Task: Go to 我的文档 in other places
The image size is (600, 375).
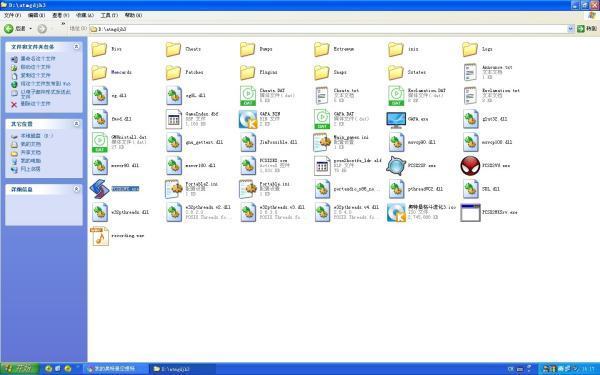Action: coord(31,144)
